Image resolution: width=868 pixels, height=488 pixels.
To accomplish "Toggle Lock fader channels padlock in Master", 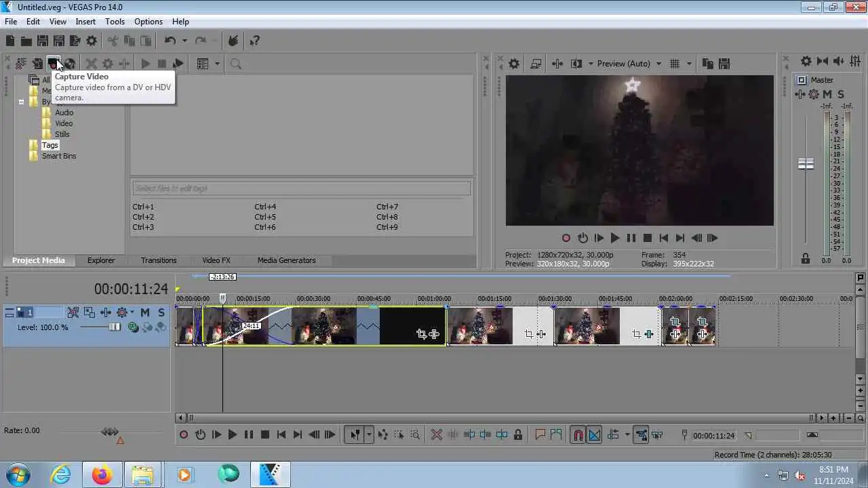I will tap(806, 258).
